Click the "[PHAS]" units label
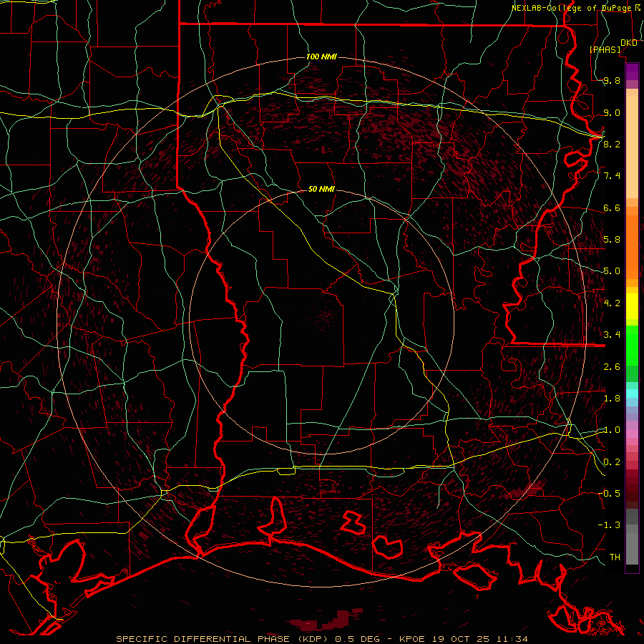 tap(605, 49)
